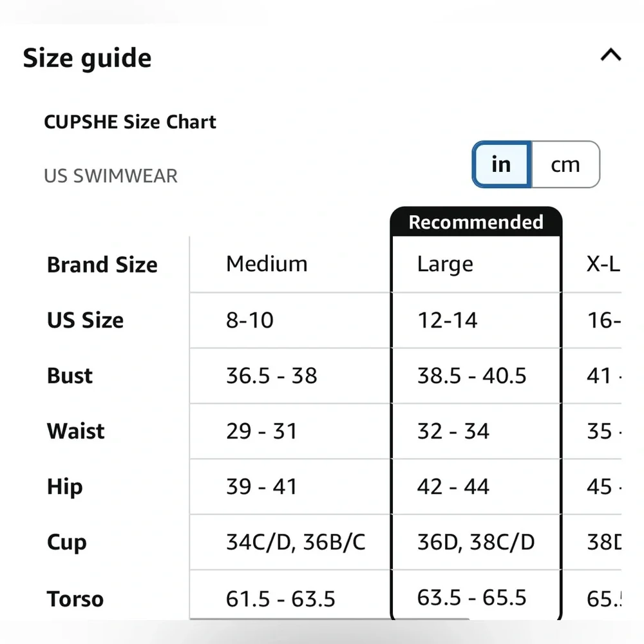Click the horizontal scrollbar under the table
Image resolution: width=644 pixels, height=644 pixels.
[x=329, y=618]
